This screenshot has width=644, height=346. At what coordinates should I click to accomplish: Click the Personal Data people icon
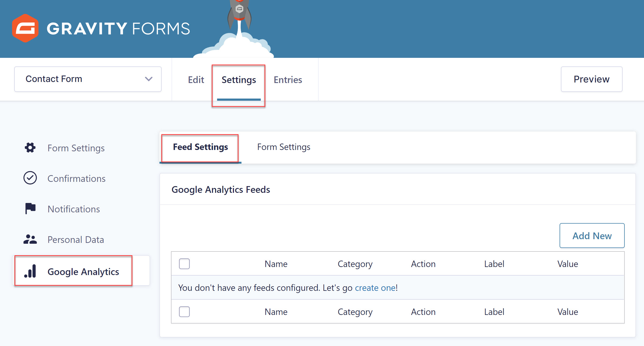point(30,239)
